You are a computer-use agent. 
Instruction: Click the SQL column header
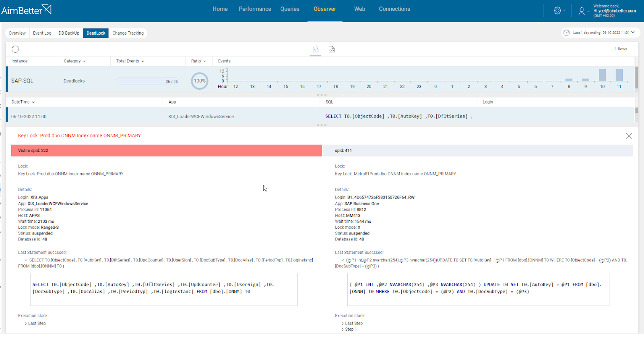pos(329,102)
